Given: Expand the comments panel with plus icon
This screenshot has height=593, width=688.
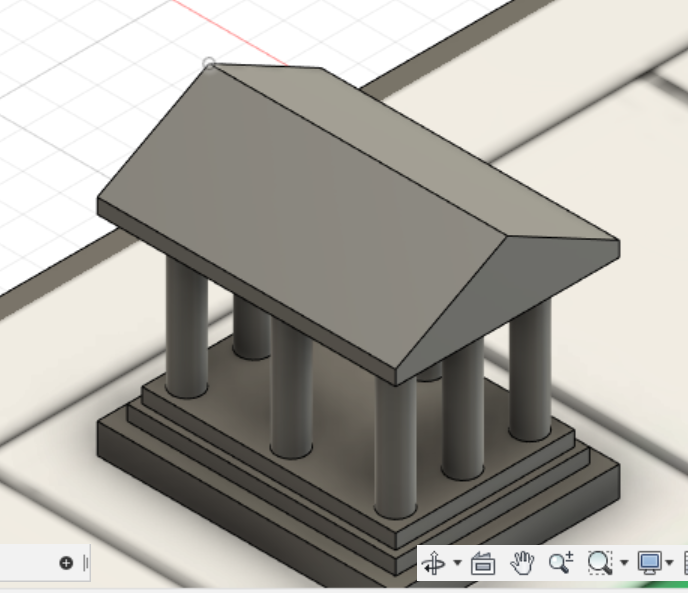Looking at the screenshot, I should 66,563.
